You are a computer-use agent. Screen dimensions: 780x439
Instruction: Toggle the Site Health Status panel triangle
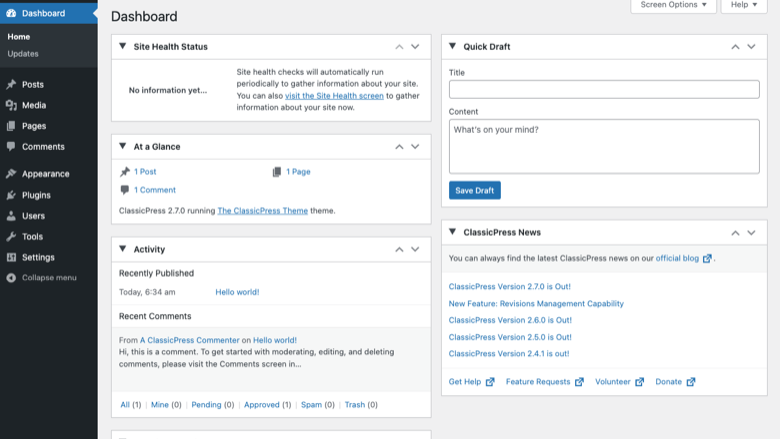coord(122,46)
